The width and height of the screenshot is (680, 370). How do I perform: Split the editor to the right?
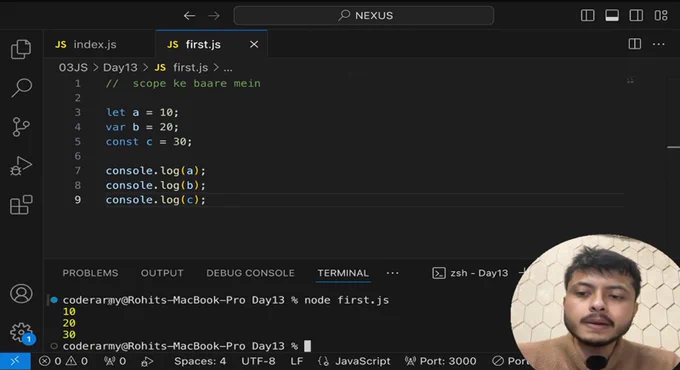pyautogui.click(x=634, y=44)
